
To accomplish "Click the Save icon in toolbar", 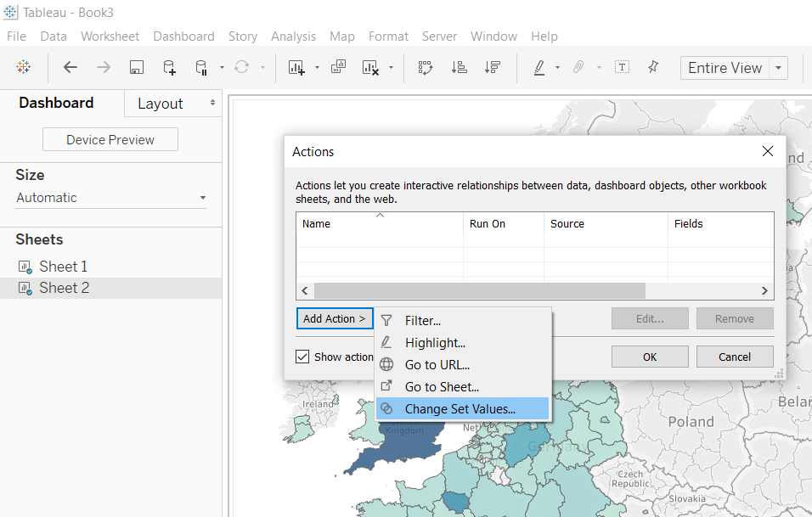I will pos(136,68).
